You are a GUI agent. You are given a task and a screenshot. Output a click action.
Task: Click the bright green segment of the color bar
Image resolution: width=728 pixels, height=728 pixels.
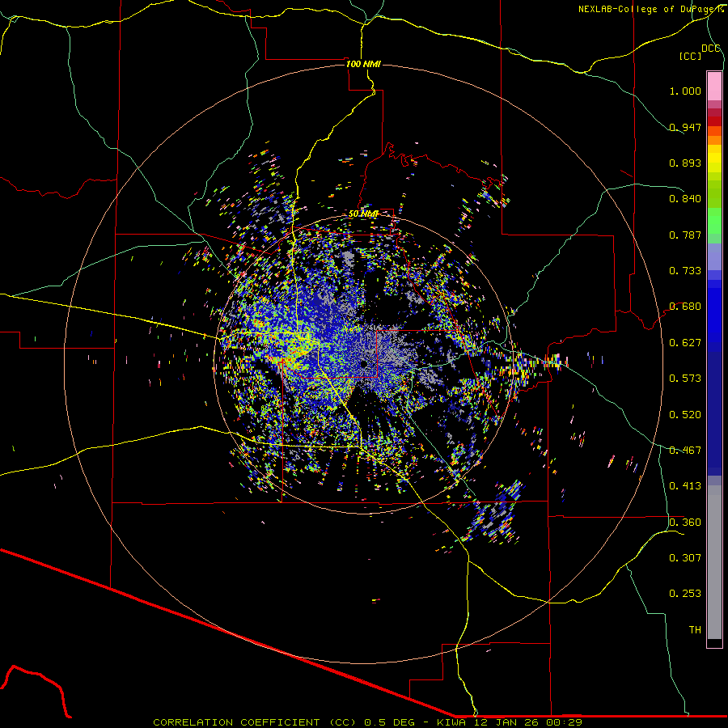tap(714, 221)
